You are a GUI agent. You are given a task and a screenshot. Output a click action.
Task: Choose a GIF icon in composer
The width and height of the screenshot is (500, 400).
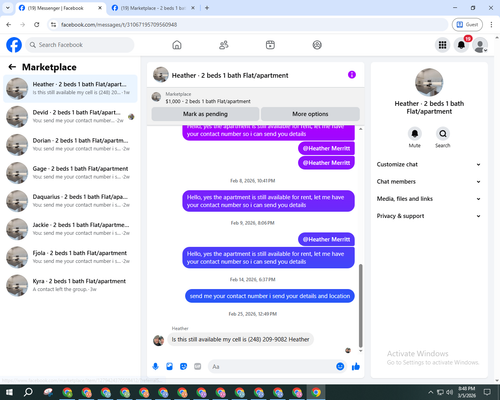(197, 367)
